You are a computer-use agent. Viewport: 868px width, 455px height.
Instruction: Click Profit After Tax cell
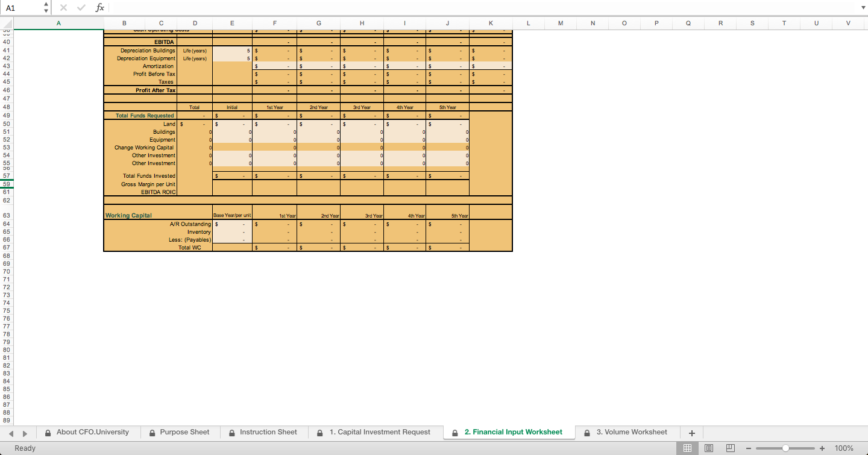(x=156, y=90)
